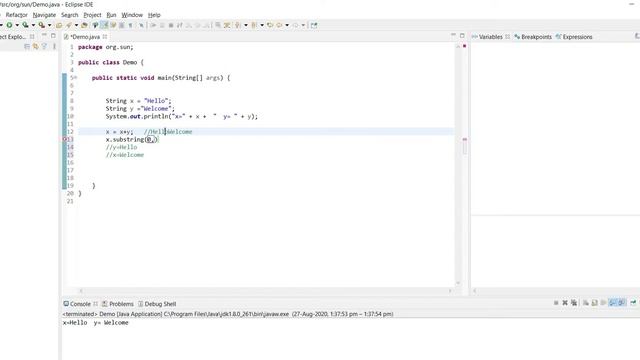Collapse main method fold at line 5
Viewport: 640px width, 360px height.
(x=76, y=78)
